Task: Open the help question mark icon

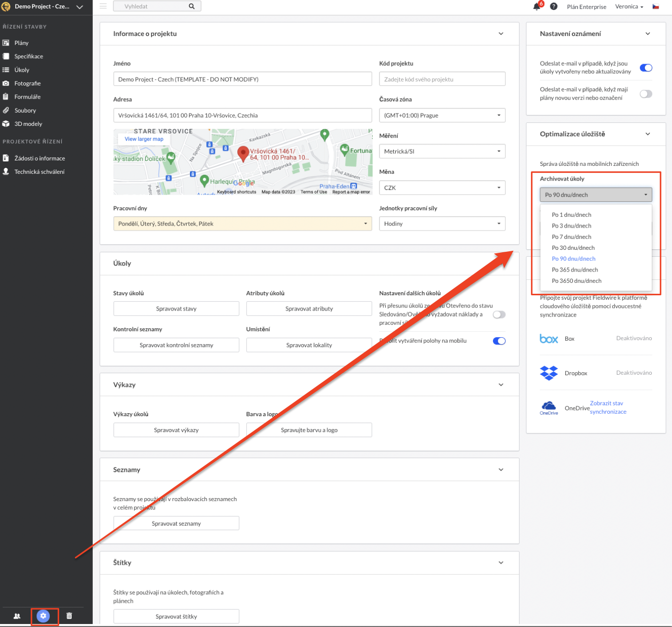Action: [x=554, y=7]
